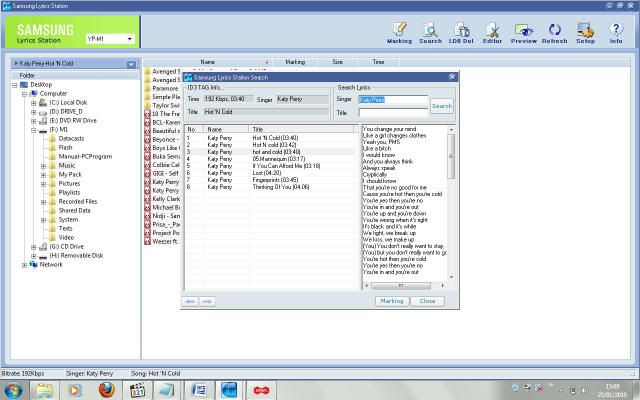Viewport: 640px width, 400px height.
Task: Select the System folder
Action: pyautogui.click(x=67, y=220)
